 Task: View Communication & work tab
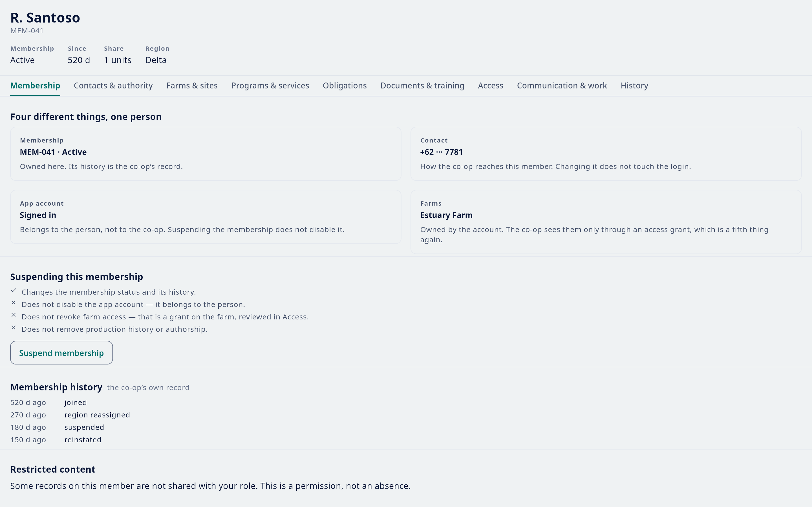coord(562,86)
